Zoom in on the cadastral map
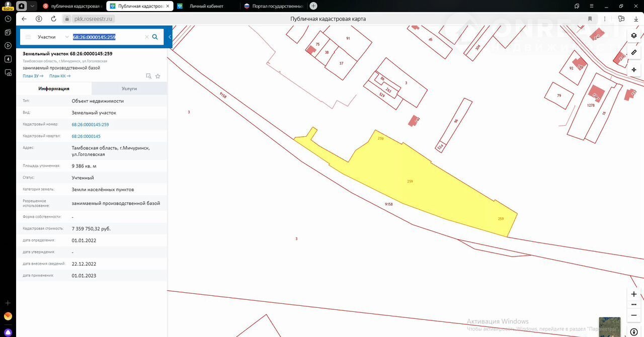Viewport: 644px width, 337px height. pos(634,294)
